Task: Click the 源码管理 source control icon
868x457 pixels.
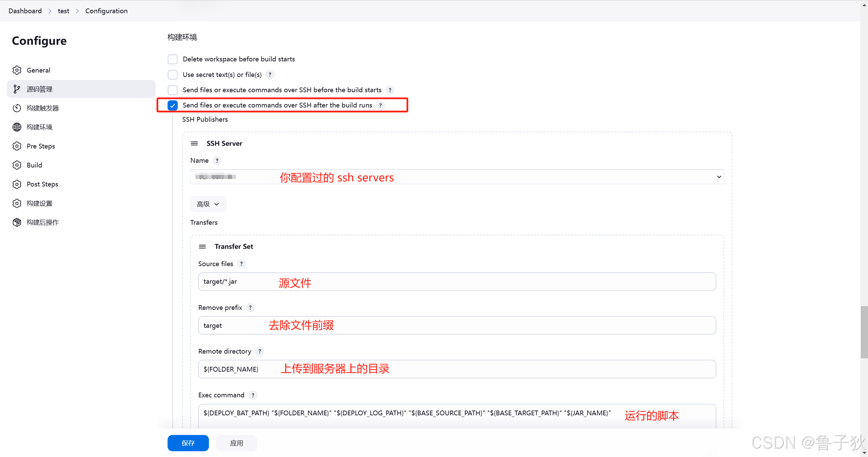Action: coord(18,89)
